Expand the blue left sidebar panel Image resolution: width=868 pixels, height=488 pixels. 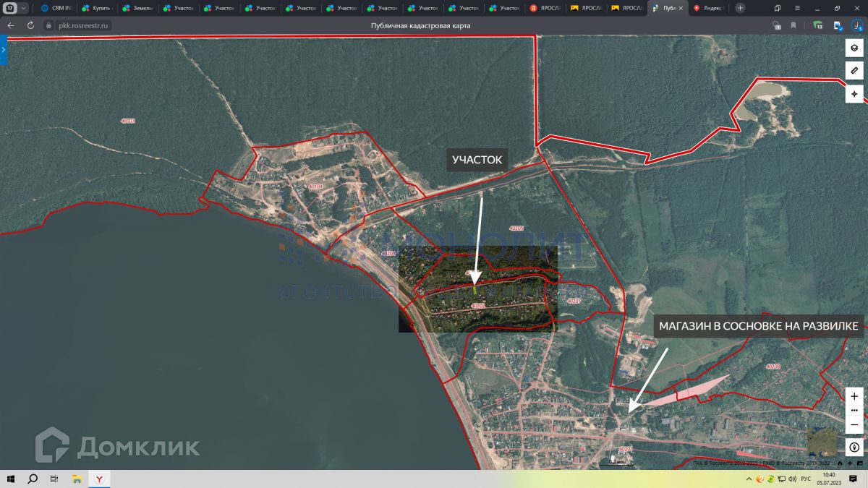click(4, 50)
